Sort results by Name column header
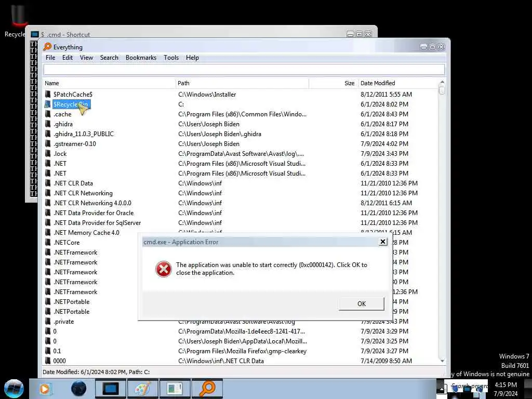This screenshot has width=532, height=399. pos(109,83)
